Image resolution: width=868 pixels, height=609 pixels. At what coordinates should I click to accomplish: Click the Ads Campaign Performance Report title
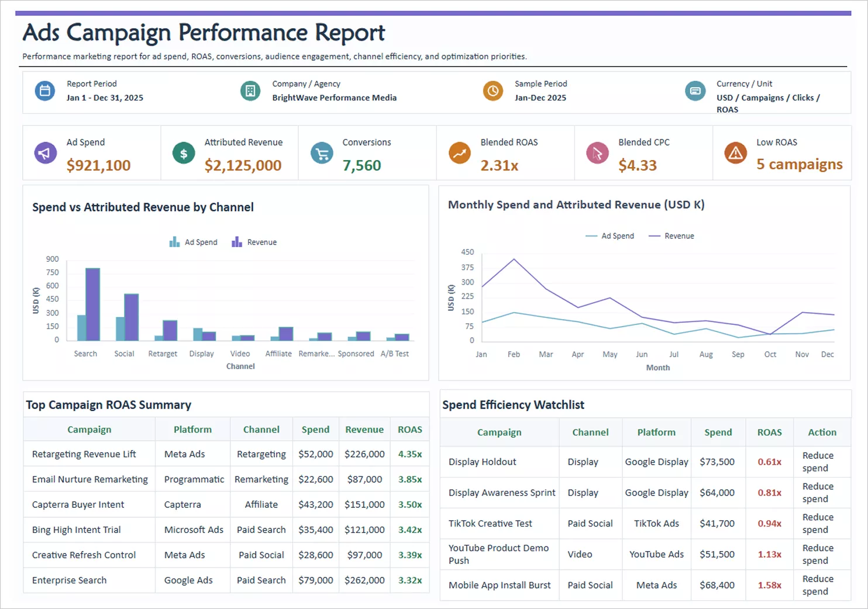[x=204, y=33]
